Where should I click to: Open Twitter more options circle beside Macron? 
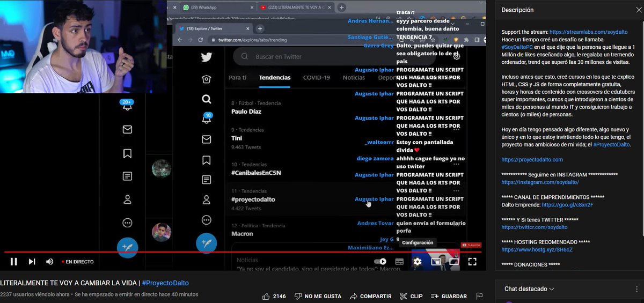[x=207, y=220]
